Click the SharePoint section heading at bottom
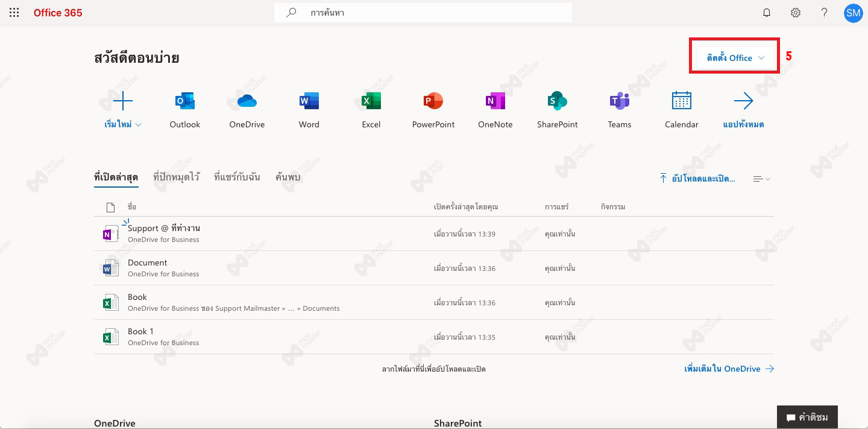Viewport: 868px width, 429px height. [x=458, y=424]
